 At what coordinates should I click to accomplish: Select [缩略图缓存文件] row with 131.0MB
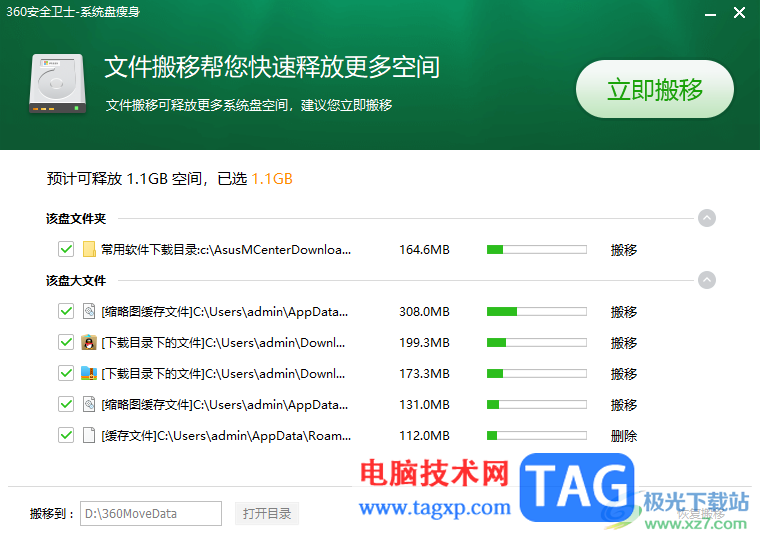point(224,405)
